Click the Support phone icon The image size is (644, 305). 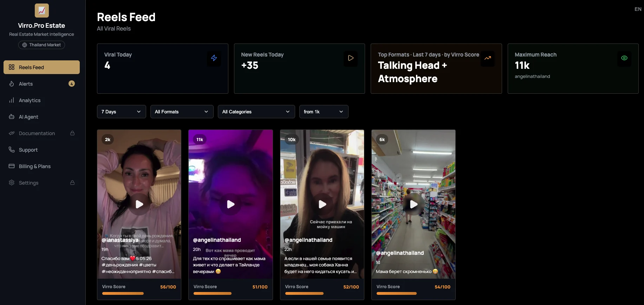point(12,150)
